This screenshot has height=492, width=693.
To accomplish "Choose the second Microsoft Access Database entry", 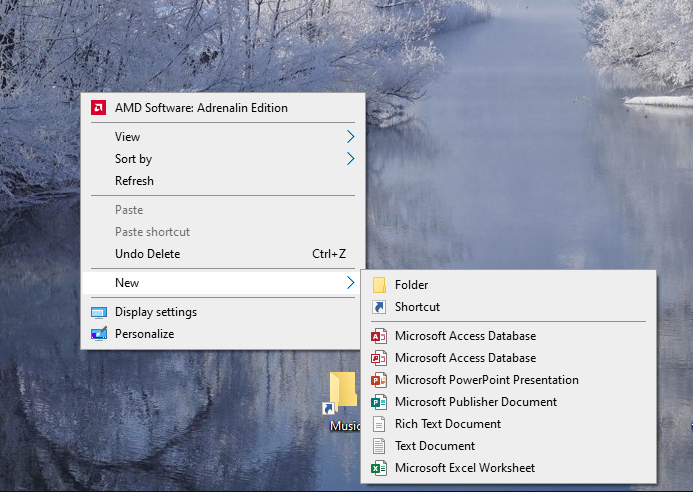I will click(465, 358).
